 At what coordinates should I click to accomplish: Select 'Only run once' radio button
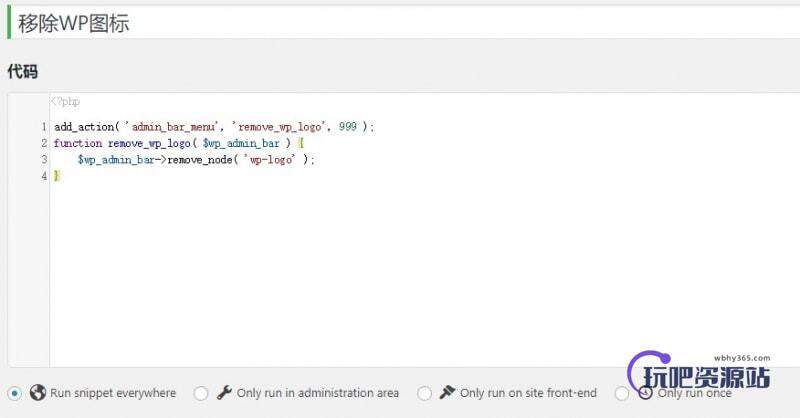(622, 394)
